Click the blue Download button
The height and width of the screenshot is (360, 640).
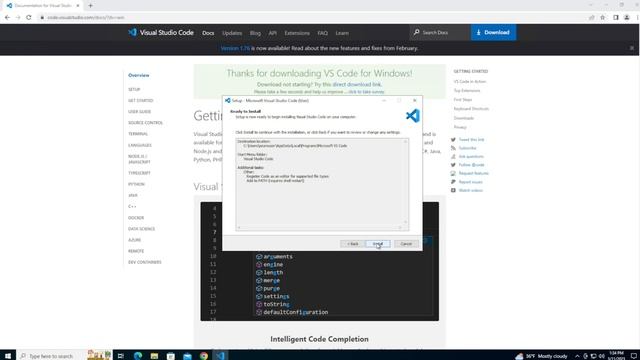pos(493,32)
